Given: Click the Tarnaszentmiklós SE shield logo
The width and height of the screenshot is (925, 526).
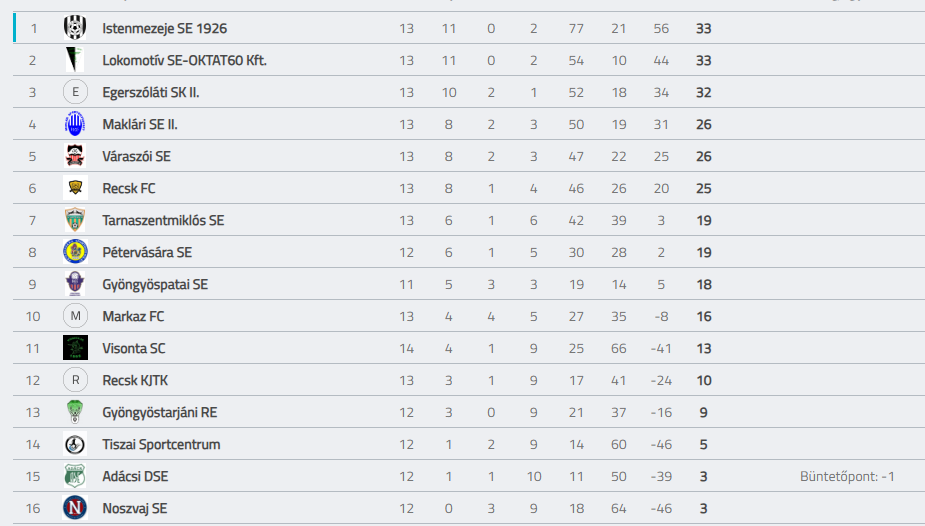Looking at the screenshot, I should [x=75, y=220].
